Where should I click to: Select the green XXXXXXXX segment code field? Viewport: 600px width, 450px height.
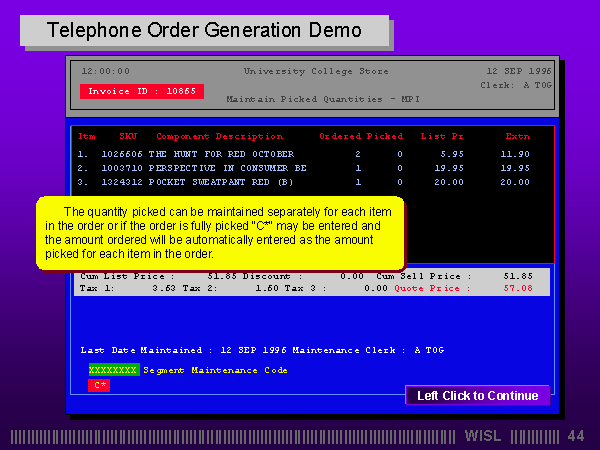[x=113, y=370]
